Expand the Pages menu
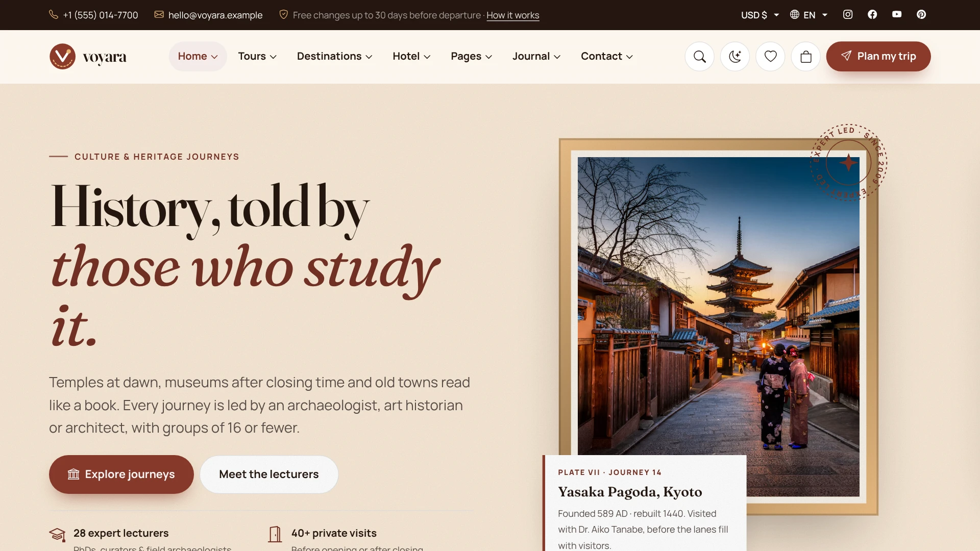This screenshot has width=980, height=551. click(x=471, y=56)
